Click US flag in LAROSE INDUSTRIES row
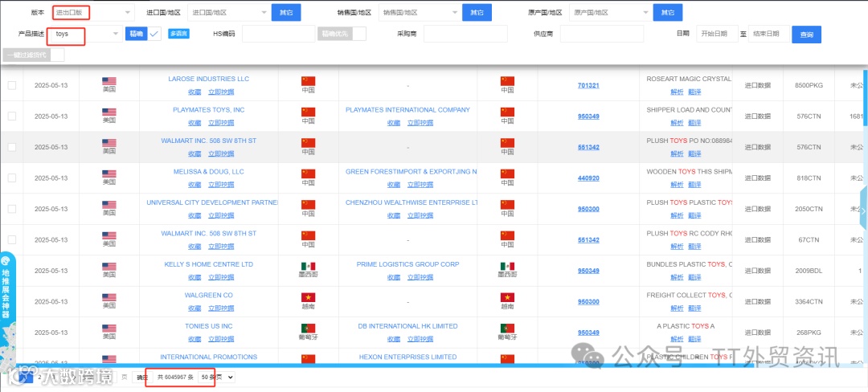The height and width of the screenshot is (392, 868). [109, 81]
